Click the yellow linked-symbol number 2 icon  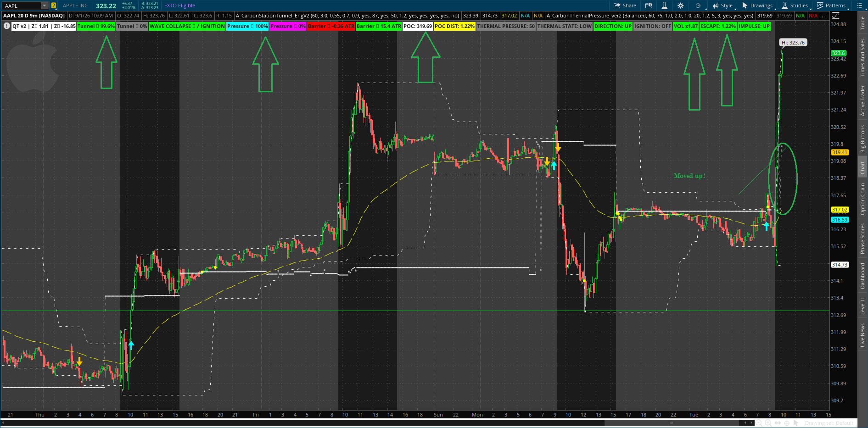pos(54,6)
